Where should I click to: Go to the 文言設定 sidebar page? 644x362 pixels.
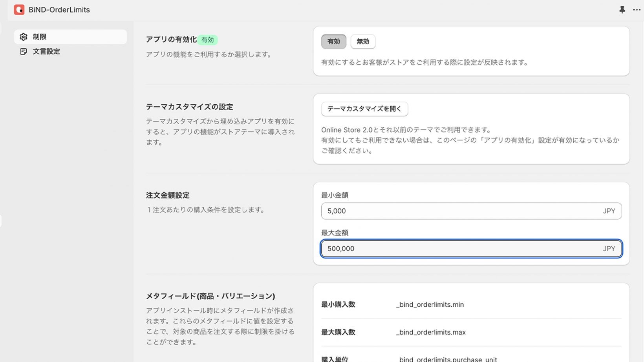pos(46,51)
